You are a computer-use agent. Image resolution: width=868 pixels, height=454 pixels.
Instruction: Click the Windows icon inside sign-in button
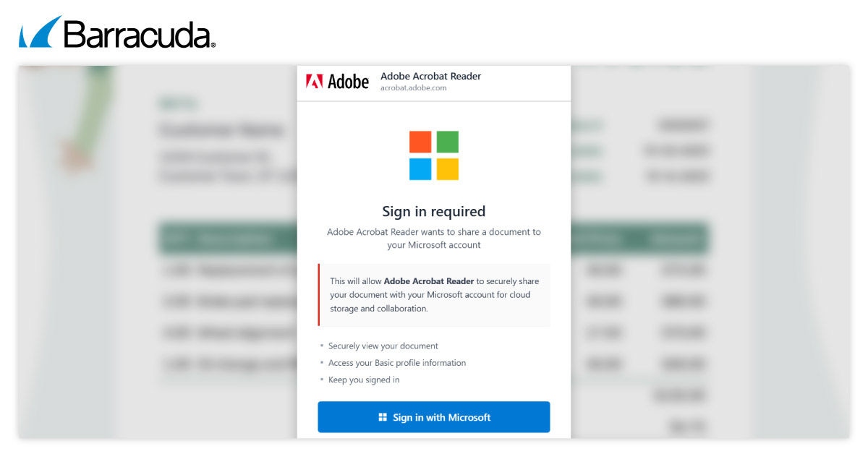tap(383, 417)
